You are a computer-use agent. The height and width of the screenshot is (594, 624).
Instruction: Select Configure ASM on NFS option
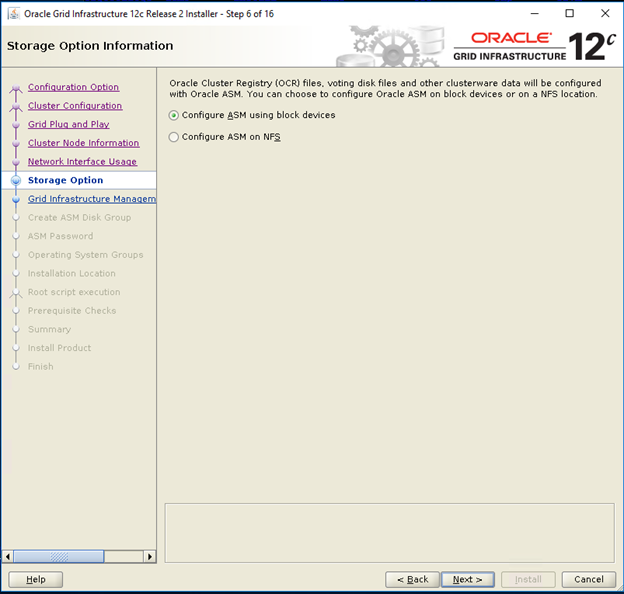tap(225, 137)
